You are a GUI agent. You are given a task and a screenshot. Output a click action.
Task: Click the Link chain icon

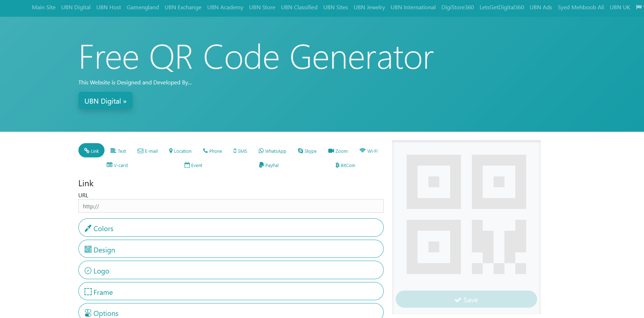coord(87,150)
